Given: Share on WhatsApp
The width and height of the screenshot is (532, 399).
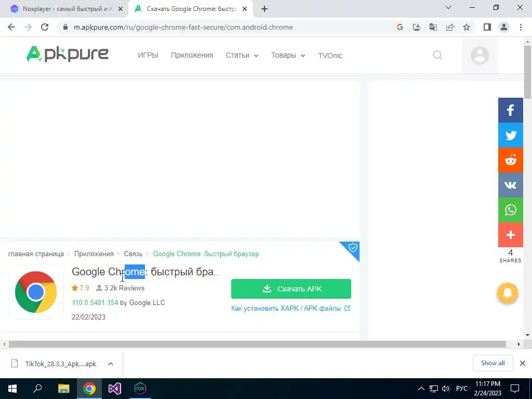Looking at the screenshot, I should (510, 210).
